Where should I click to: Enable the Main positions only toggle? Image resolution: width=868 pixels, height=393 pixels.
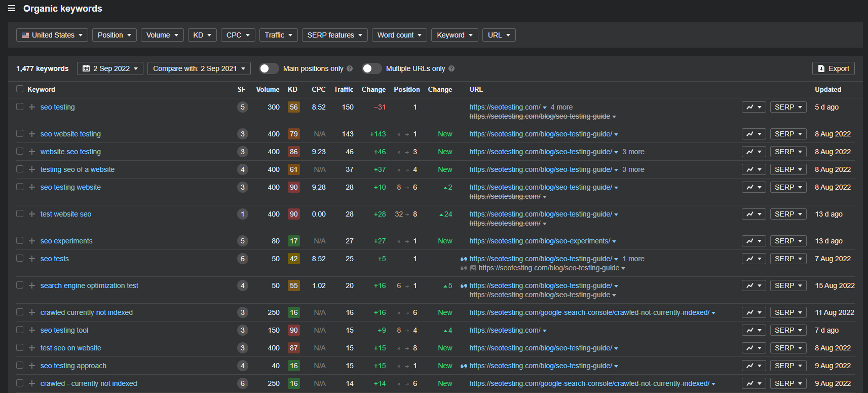(269, 68)
